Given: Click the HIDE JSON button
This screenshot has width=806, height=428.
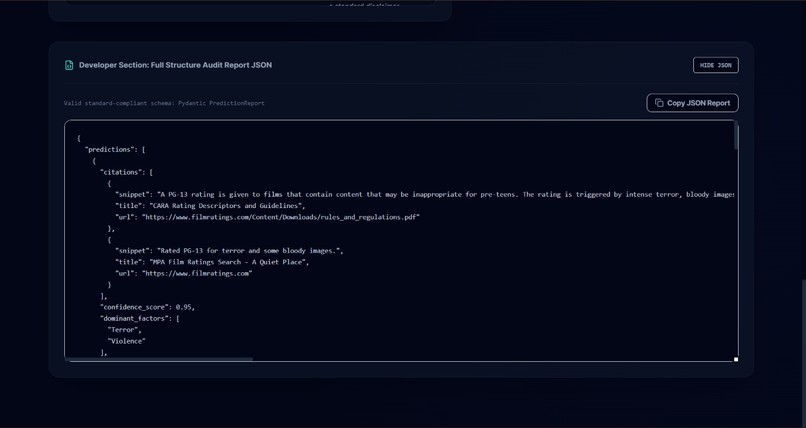Looking at the screenshot, I should click(716, 65).
